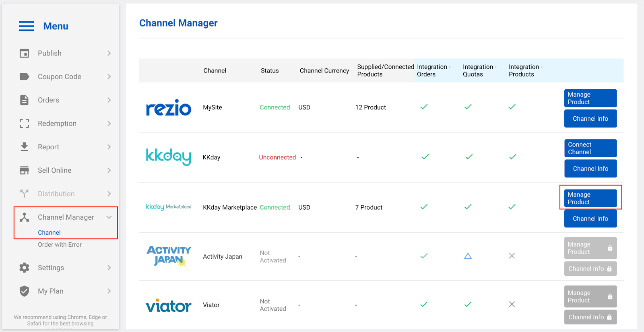
Task: Click the Viator logo
Action: pyautogui.click(x=169, y=305)
